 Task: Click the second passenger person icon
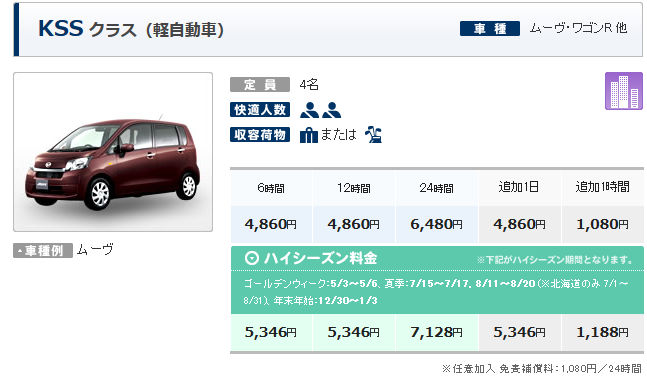(x=332, y=110)
